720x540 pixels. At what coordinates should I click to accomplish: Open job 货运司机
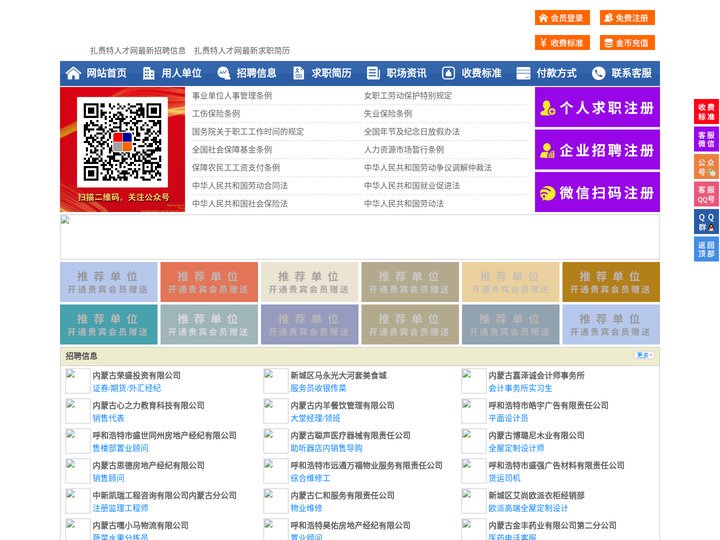[504, 478]
